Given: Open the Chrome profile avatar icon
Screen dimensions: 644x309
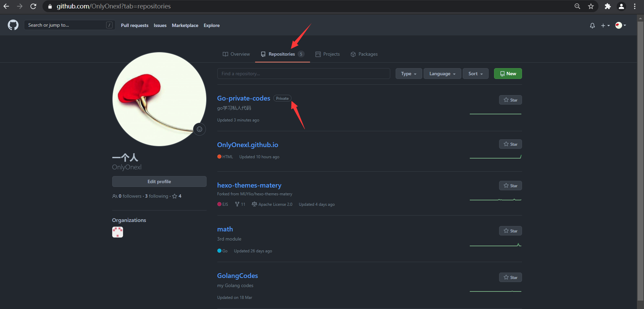Looking at the screenshot, I should click(621, 6).
